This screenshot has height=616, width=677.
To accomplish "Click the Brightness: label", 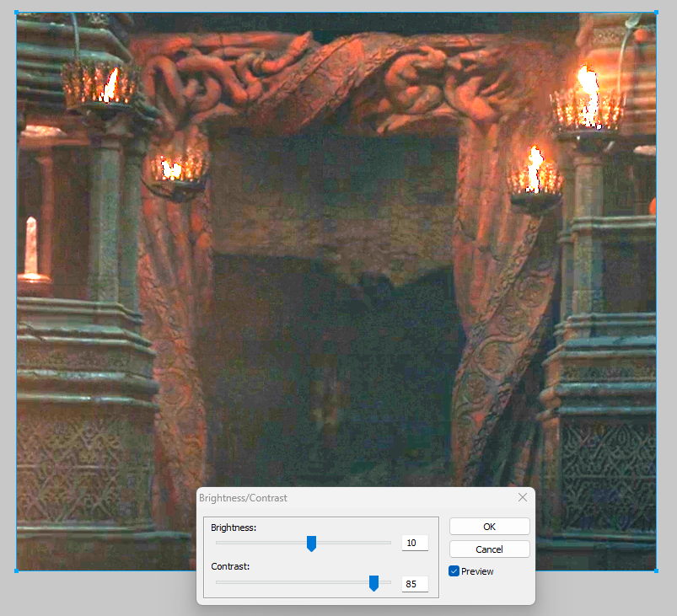I will pos(234,528).
